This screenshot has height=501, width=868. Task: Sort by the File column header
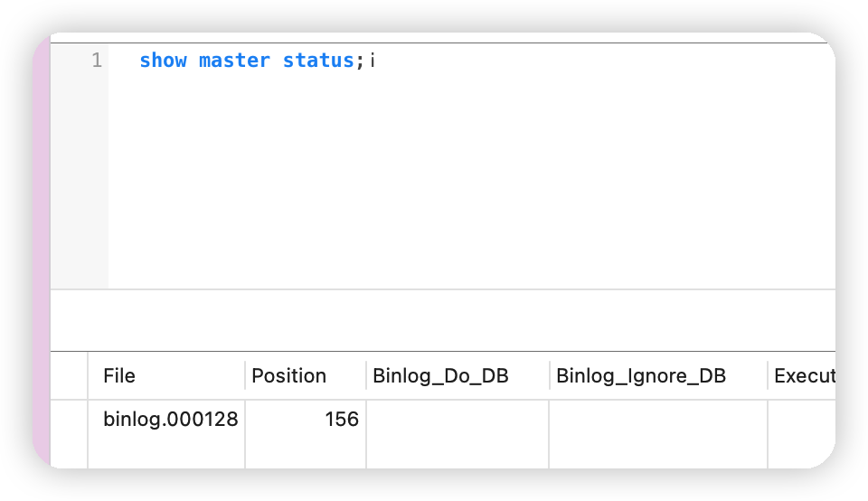coord(166,376)
